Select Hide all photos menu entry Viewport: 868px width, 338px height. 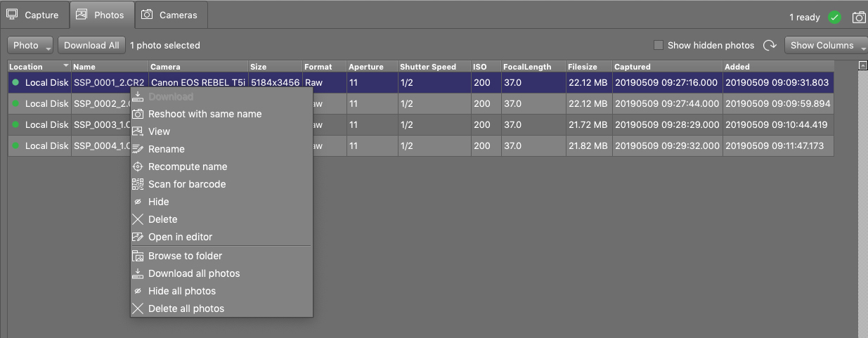pyautogui.click(x=181, y=291)
